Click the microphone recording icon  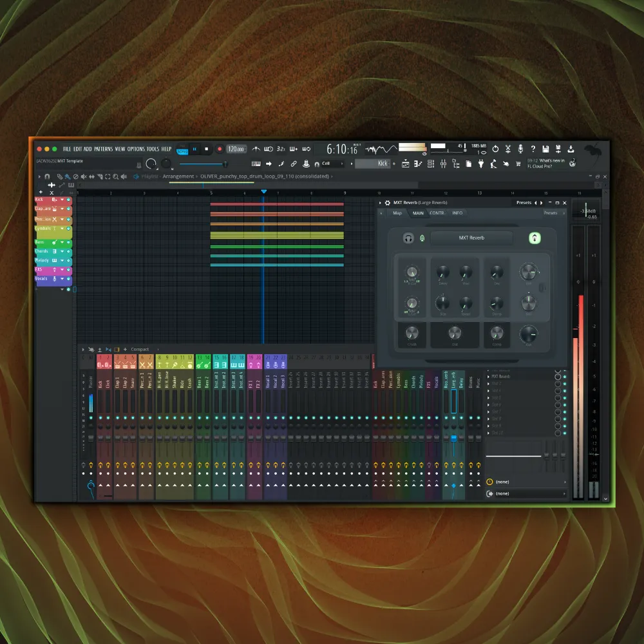pyautogui.click(x=520, y=149)
